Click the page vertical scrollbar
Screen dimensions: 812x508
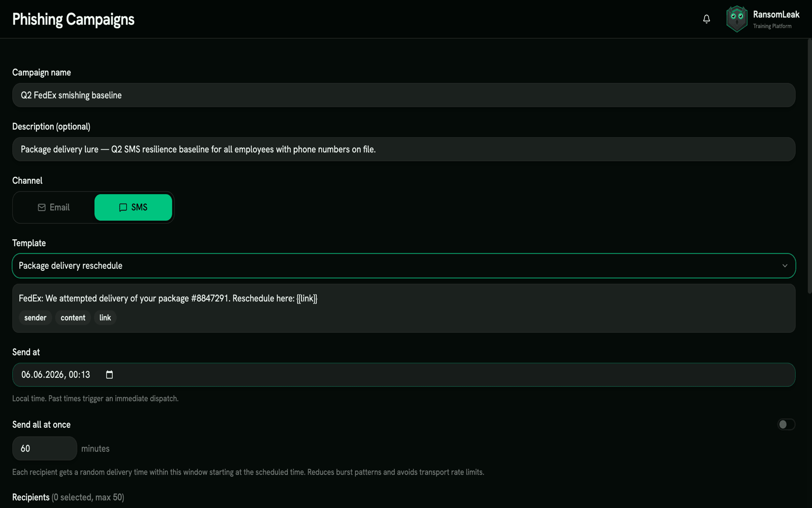[x=809, y=166]
